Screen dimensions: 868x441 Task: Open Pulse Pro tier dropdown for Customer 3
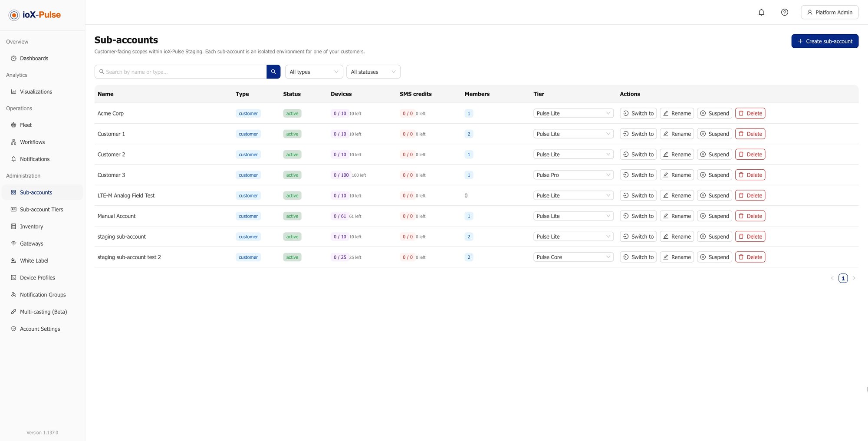click(x=573, y=175)
